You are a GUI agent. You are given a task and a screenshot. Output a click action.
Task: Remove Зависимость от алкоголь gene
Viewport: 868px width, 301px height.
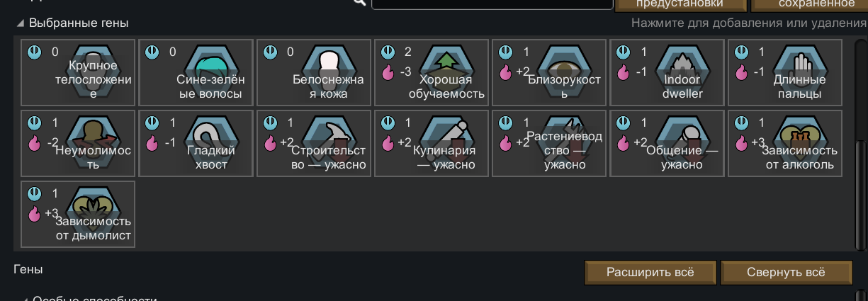pyautogui.click(x=784, y=144)
